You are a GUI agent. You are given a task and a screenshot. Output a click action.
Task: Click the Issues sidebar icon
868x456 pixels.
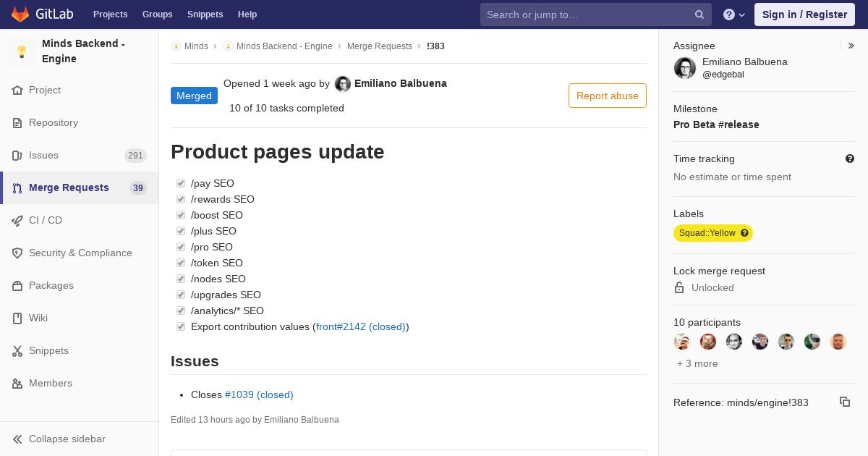(17, 156)
